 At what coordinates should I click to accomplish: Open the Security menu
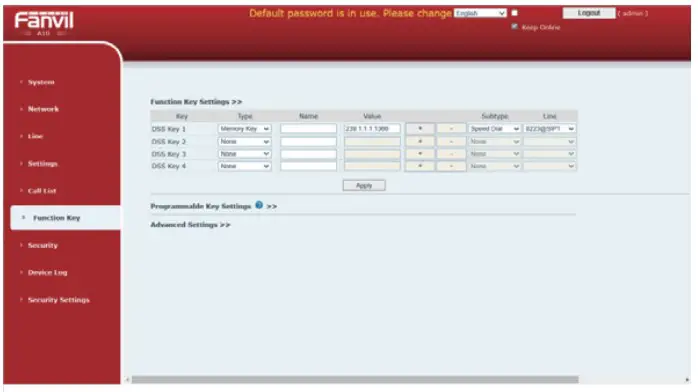tap(43, 245)
